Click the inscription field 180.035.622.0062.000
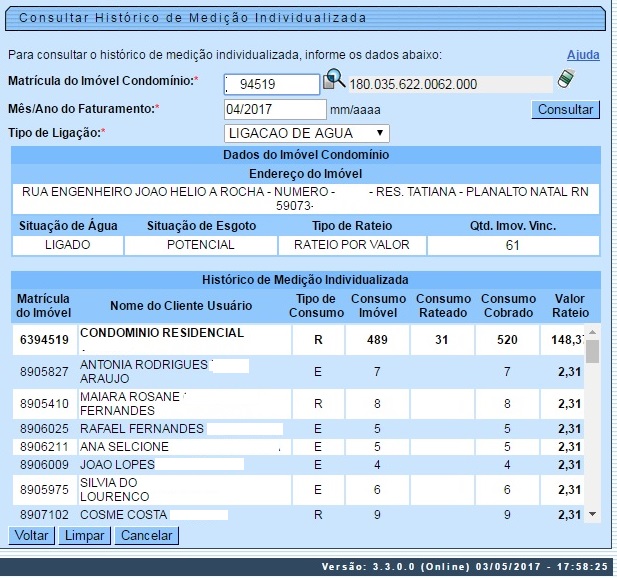 pyautogui.click(x=449, y=84)
